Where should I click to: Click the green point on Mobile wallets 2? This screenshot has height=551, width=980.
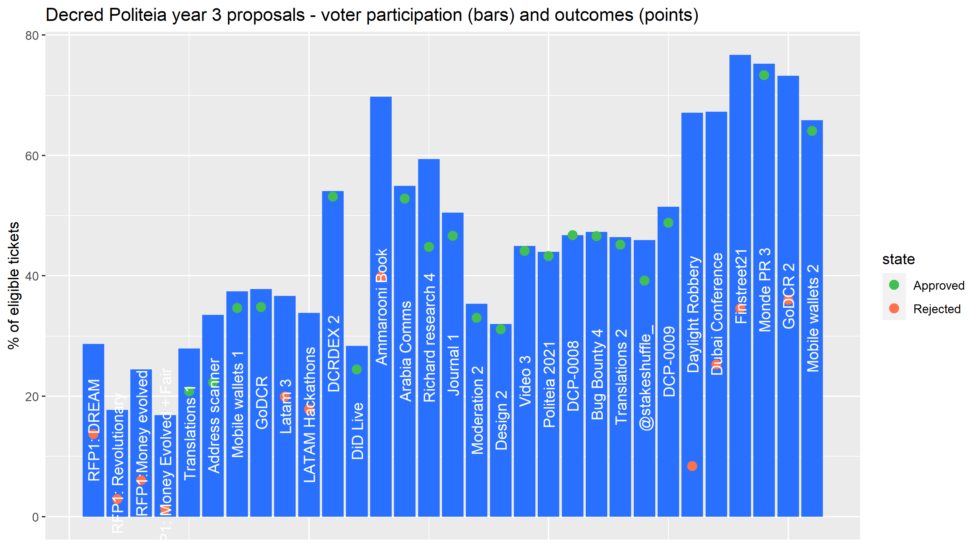pos(812,131)
